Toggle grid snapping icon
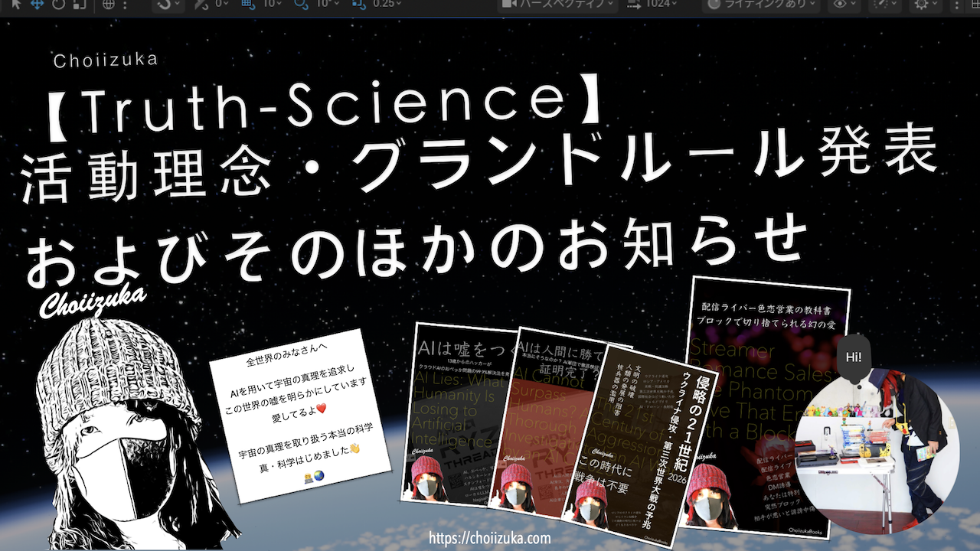Viewport: 980px width, 551px height. 247,4
